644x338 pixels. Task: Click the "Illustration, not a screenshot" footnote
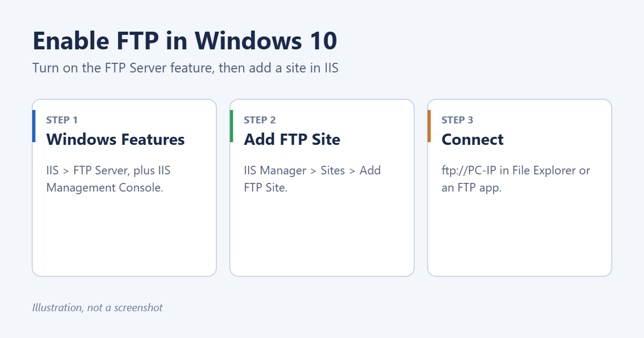point(97,308)
